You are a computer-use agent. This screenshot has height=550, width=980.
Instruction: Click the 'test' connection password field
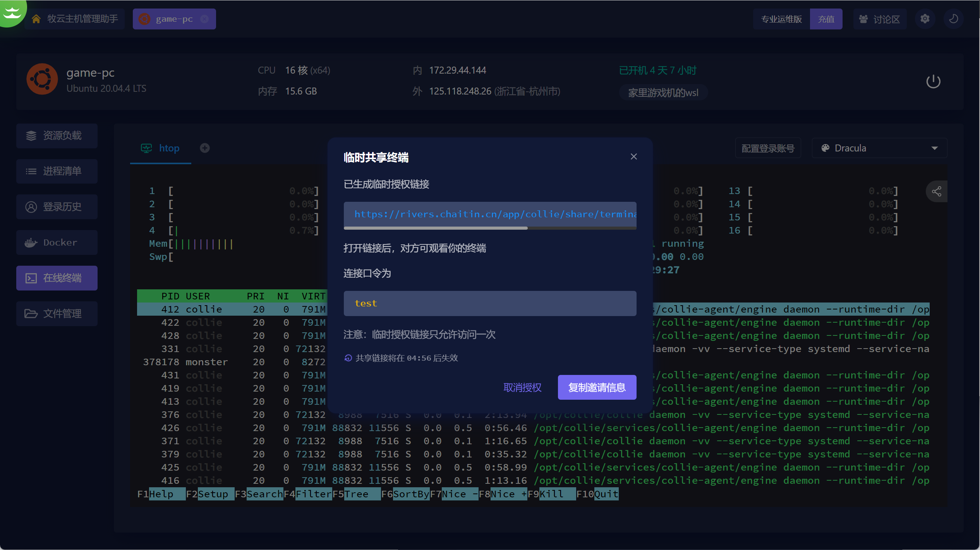(490, 303)
